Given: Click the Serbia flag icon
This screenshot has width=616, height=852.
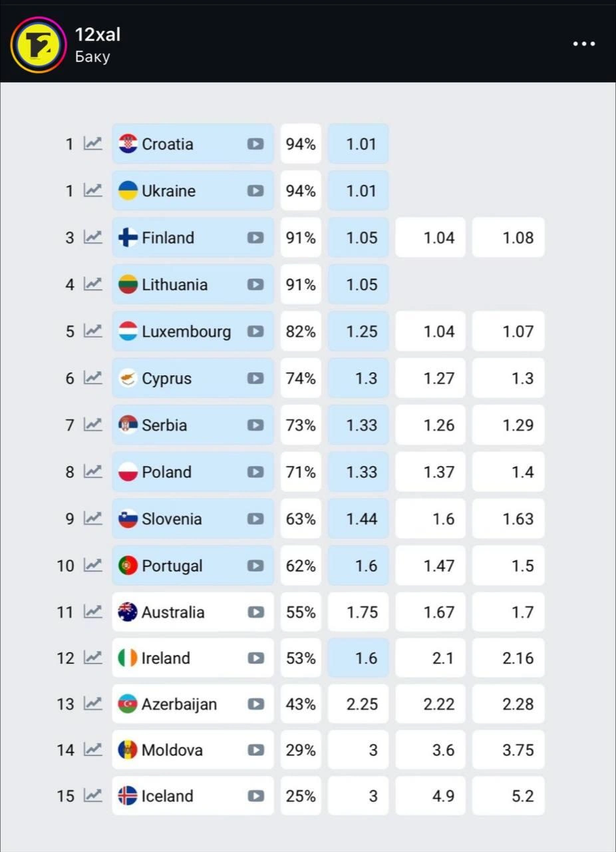Looking at the screenshot, I should 128,425.
